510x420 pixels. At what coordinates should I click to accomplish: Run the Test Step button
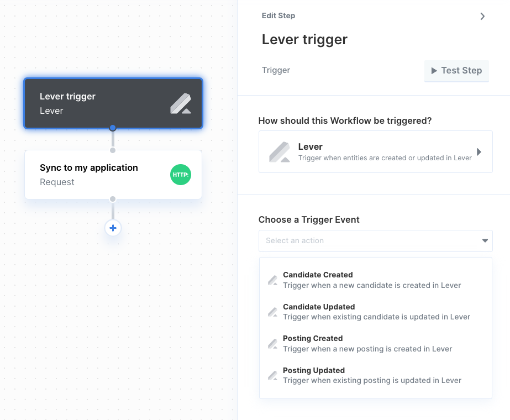(x=456, y=71)
